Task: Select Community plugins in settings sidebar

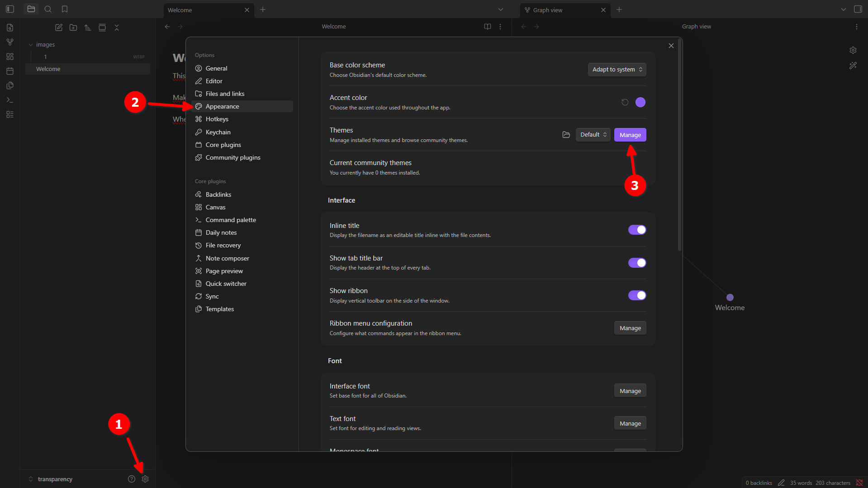Action: pyautogui.click(x=232, y=157)
